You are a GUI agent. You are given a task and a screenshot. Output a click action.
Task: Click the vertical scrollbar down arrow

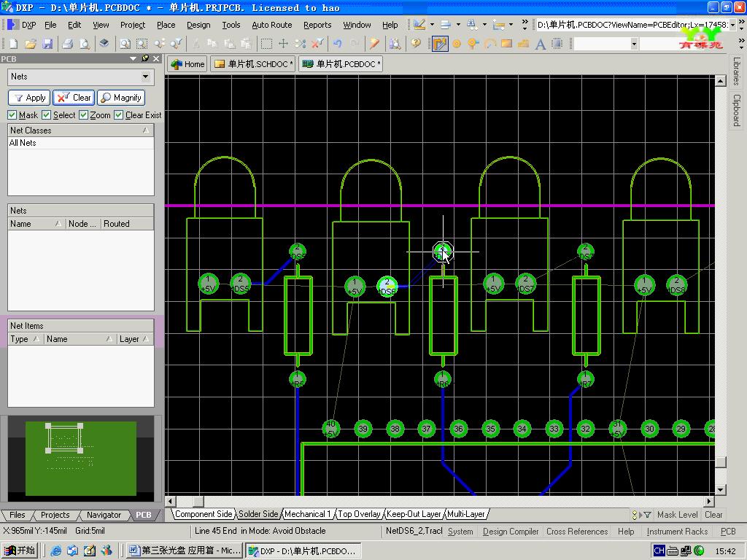tap(720, 489)
